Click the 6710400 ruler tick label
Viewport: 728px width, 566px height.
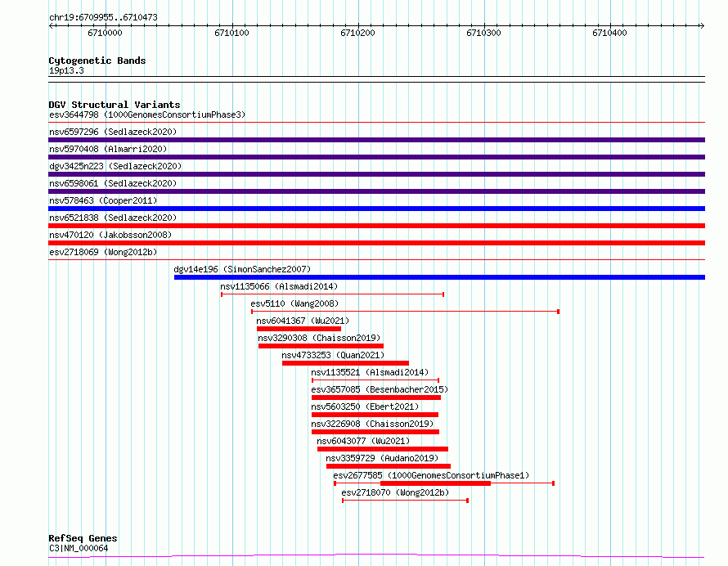609,33
